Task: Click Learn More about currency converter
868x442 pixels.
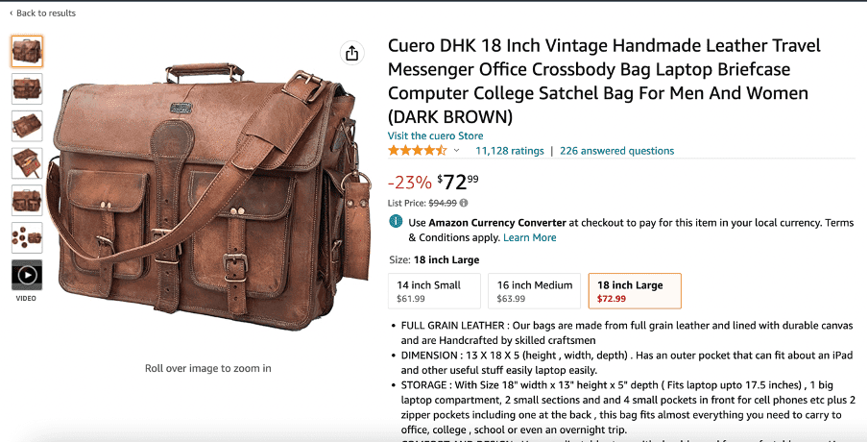Action: coord(530,237)
